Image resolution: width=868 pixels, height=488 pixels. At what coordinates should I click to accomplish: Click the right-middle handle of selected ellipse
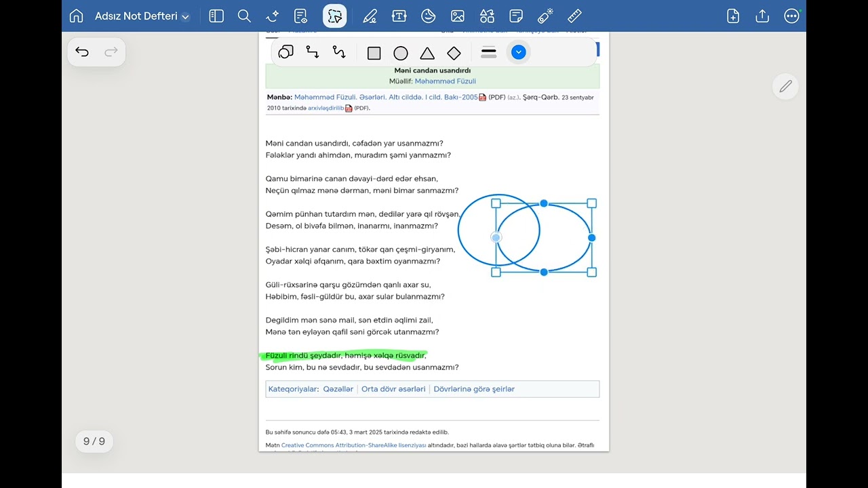[592, 238]
